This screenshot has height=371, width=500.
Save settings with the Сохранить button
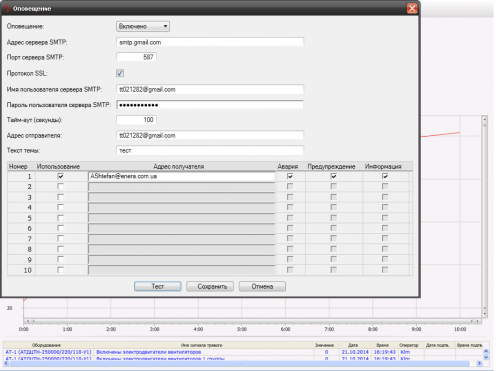210,286
